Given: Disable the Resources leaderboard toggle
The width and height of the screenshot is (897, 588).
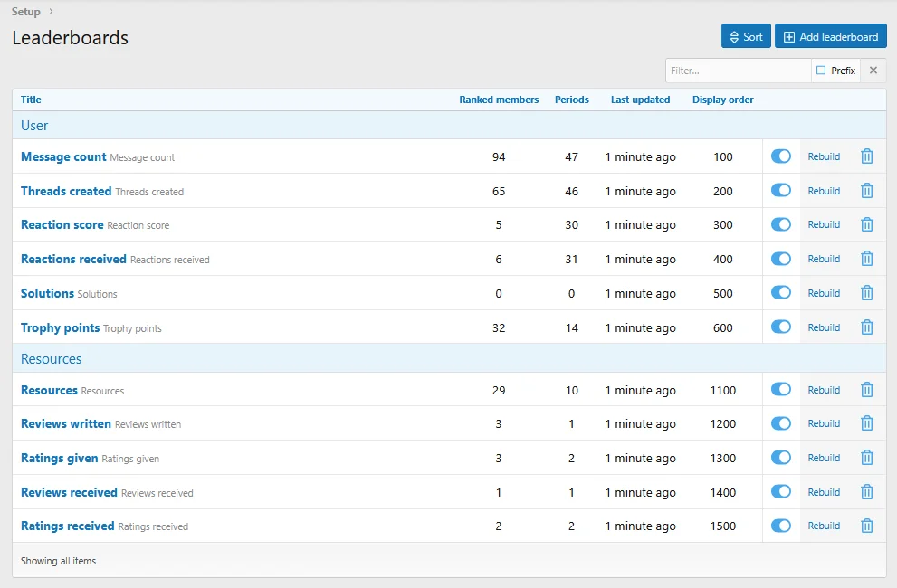Looking at the screenshot, I should tap(781, 390).
